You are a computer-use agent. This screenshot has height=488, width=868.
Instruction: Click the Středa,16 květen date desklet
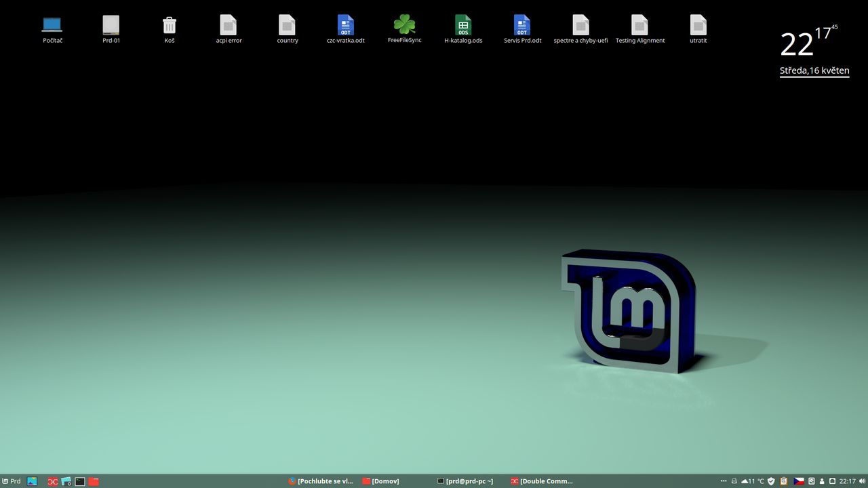[x=814, y=70]
